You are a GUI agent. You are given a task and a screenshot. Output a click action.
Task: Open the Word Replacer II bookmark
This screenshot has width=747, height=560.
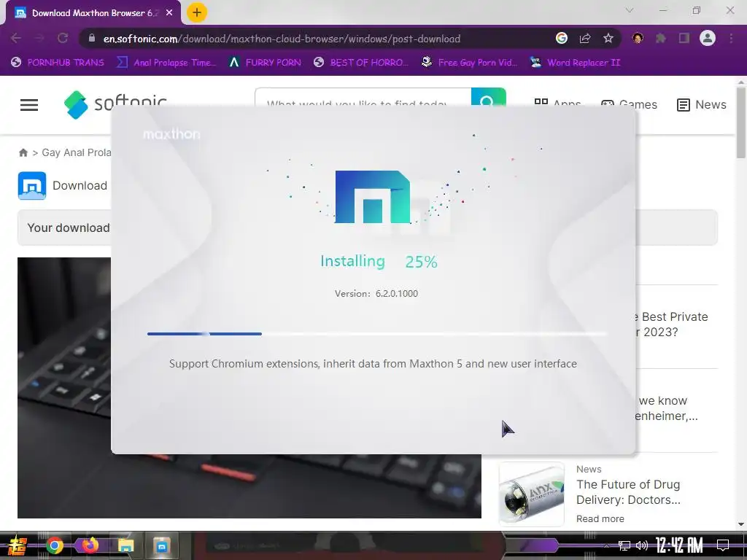pyautogui.click(x=575, y=63)
